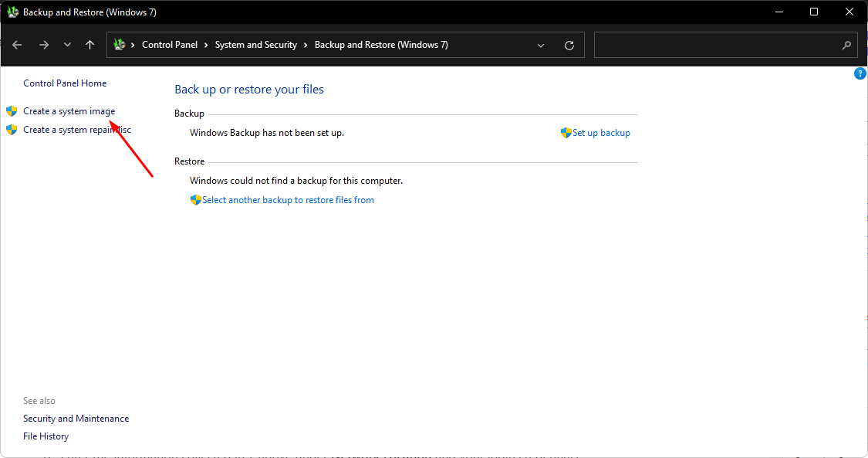868x458 pixels.
Task: Expand breadcrumb chevron after System and Security
Action: (306, 46)
